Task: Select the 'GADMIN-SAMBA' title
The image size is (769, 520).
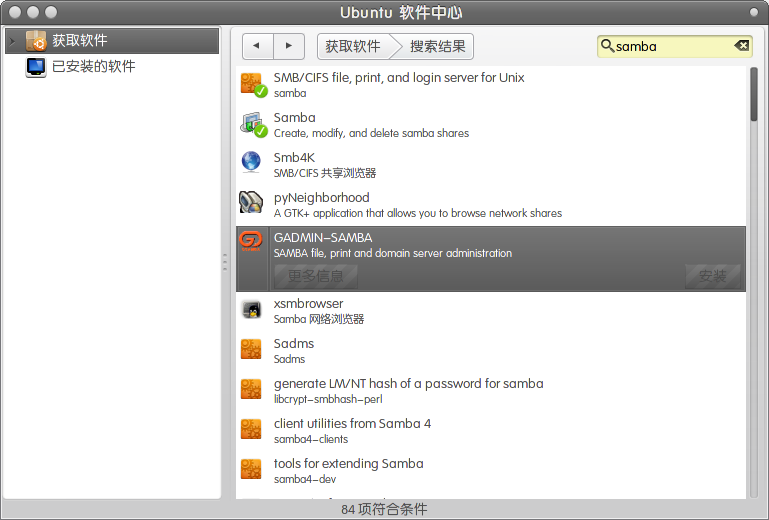Action: (x=323, y=238)
